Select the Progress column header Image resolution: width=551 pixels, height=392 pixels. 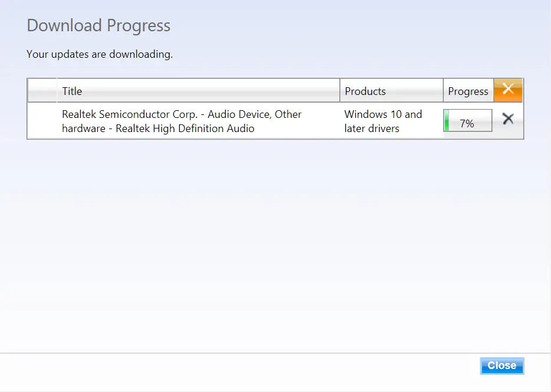pyautogui.click(x=468, y=91)
